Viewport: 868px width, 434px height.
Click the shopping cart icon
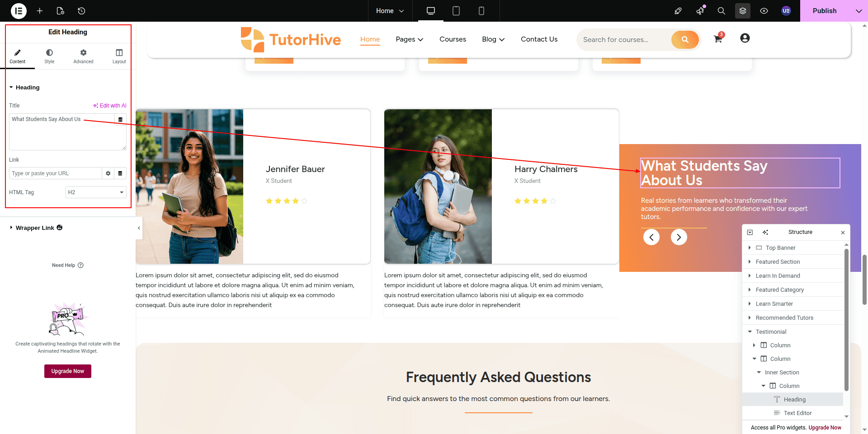(x=718, y=39)
